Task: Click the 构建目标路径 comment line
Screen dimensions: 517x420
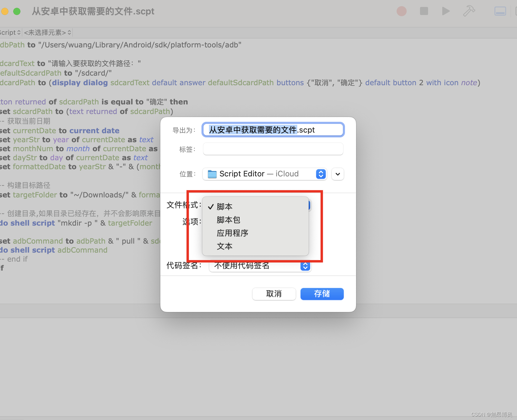Action: coord(25,185)
